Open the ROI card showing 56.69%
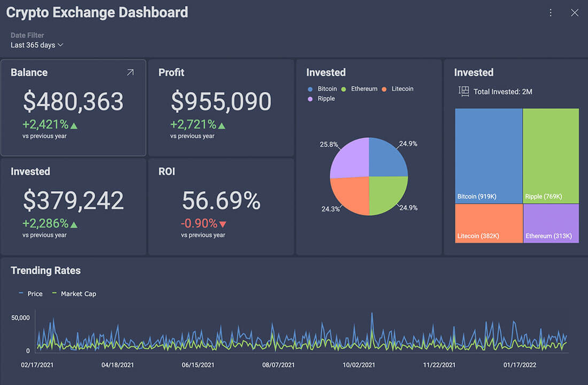Viewport: 588px width, 385px height. click(x=221, y=206)
